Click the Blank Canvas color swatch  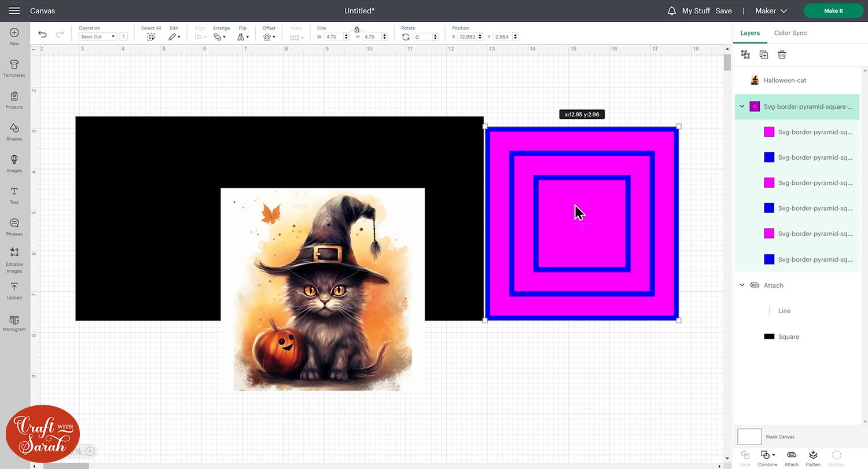749,437
